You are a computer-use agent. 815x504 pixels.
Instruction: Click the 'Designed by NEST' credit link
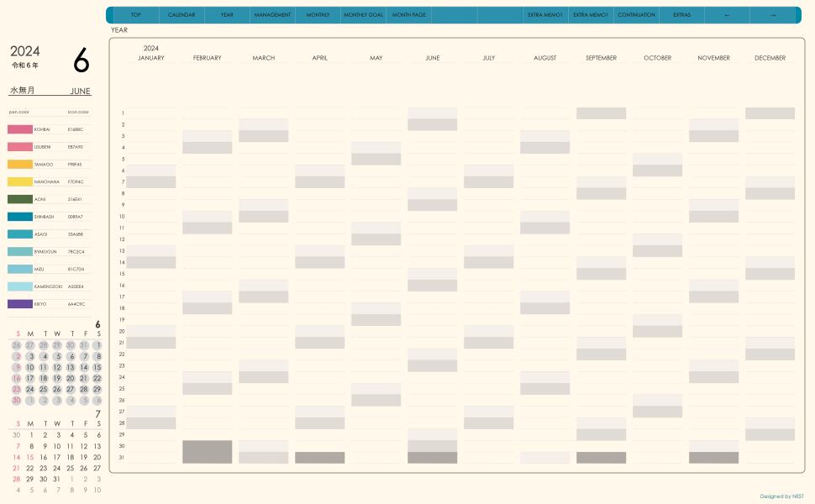781,496
